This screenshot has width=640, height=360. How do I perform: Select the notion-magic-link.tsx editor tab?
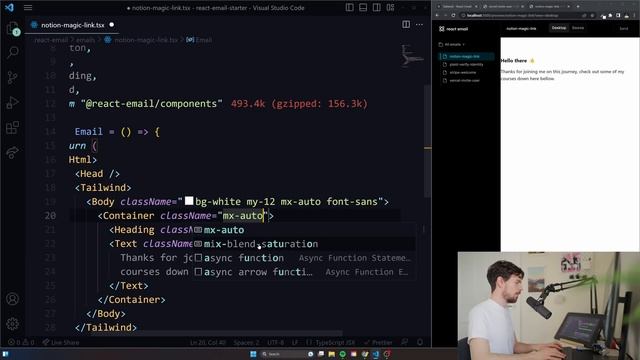click(x=72, y=25)
